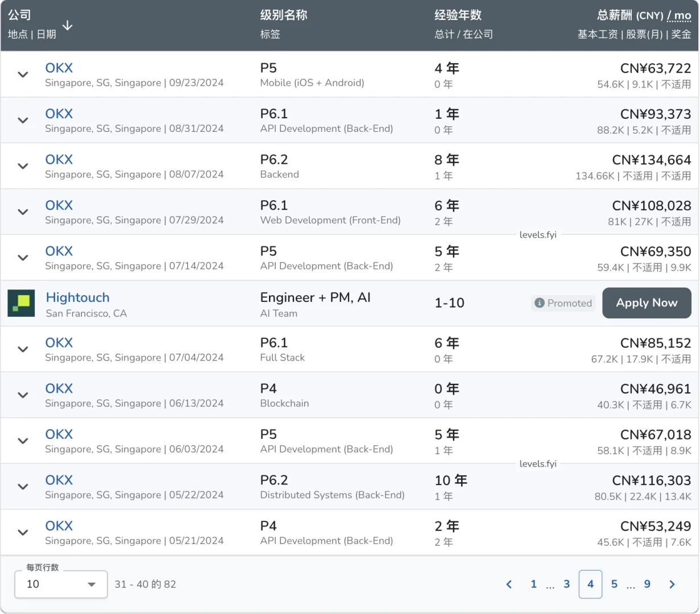Click the '8 年' experience value
700x614 pixels.
click(x=447, y=160)
